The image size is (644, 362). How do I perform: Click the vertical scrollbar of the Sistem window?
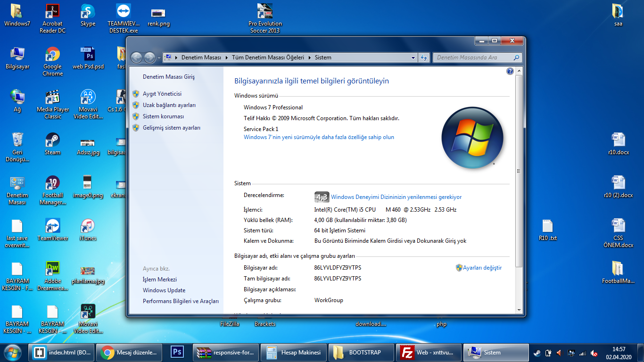point(519,171)
